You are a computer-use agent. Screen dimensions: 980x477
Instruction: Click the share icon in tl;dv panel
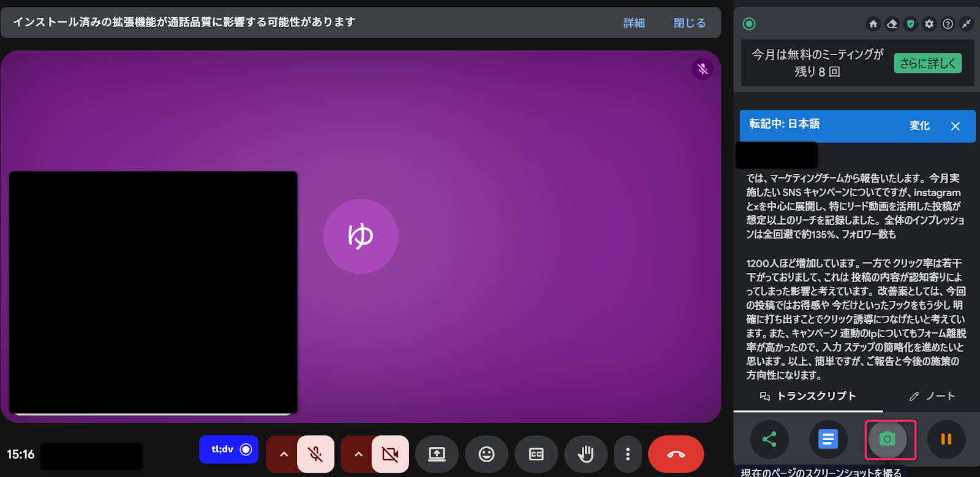click(769, 439)
